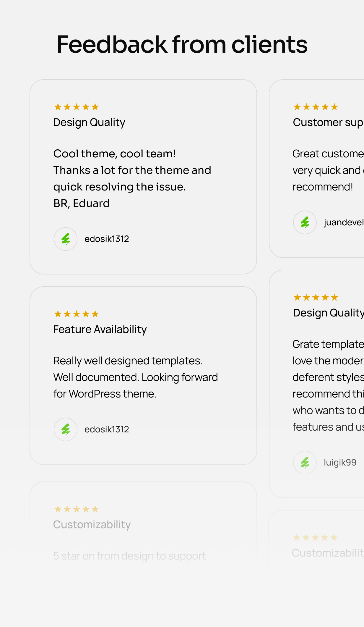Click the 'Feature Availability' review title
Viewport: 364px width, 627px height.
point(100,329)
